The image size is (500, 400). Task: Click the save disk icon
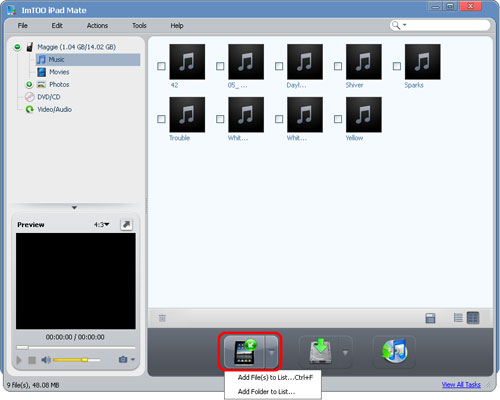(x=430, y=318)
